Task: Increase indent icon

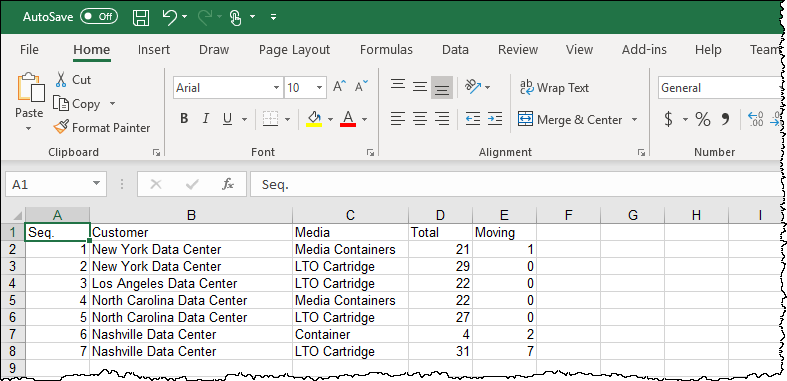Action: 495,119
